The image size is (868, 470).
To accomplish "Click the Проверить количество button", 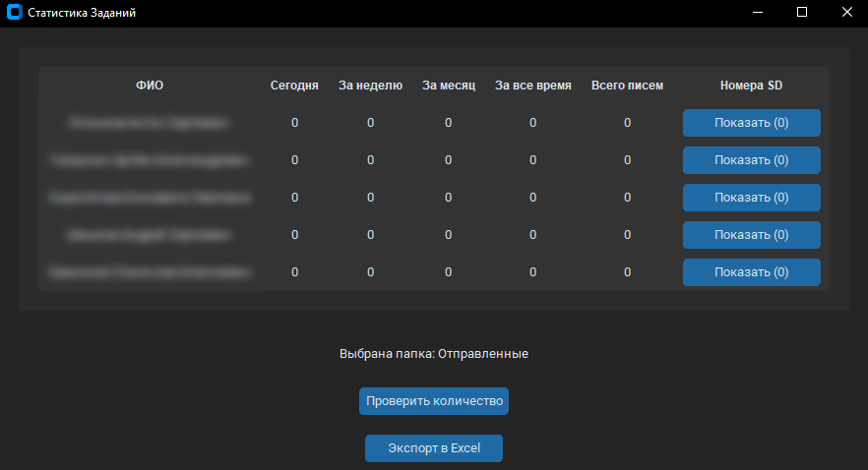I will point(433,401).
